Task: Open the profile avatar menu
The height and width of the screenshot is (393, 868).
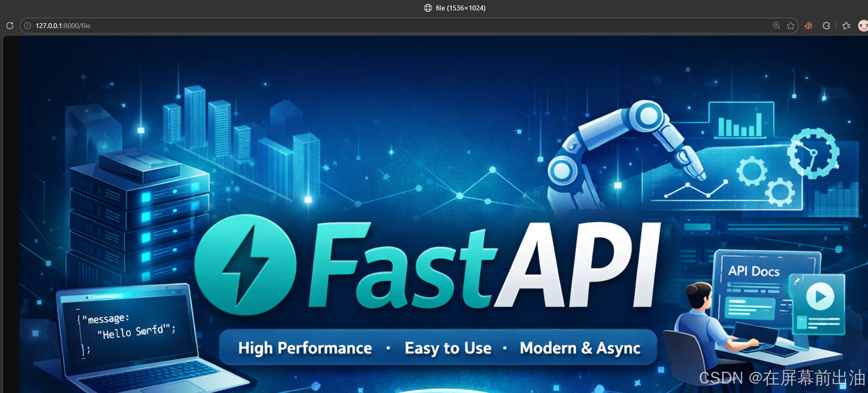Action: pyautogui.click(x=863, y=26)
